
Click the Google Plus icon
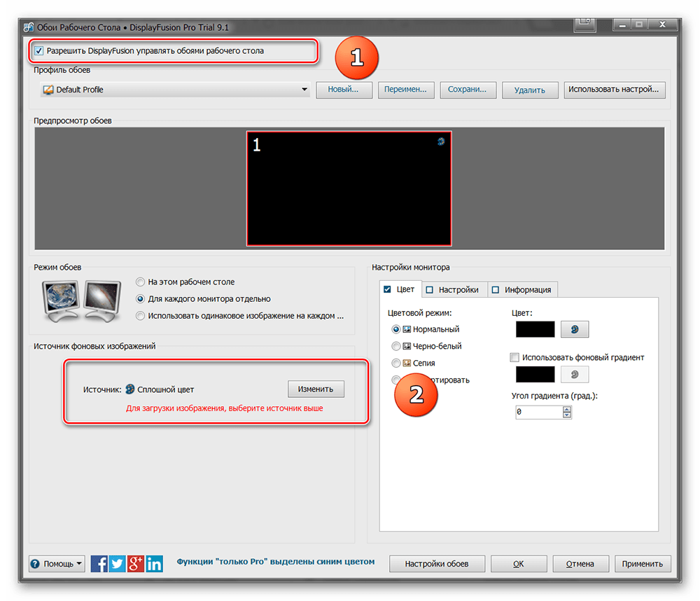tap(136, 563)
